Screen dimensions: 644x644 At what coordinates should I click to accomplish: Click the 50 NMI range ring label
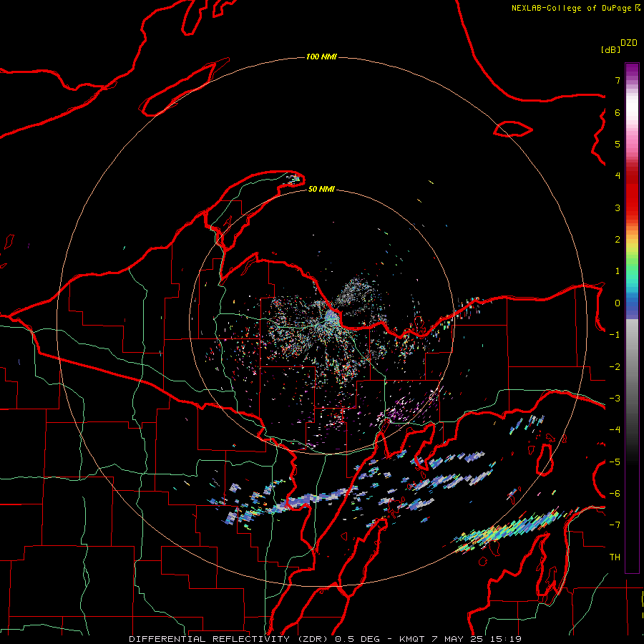[x=321, y=189]
